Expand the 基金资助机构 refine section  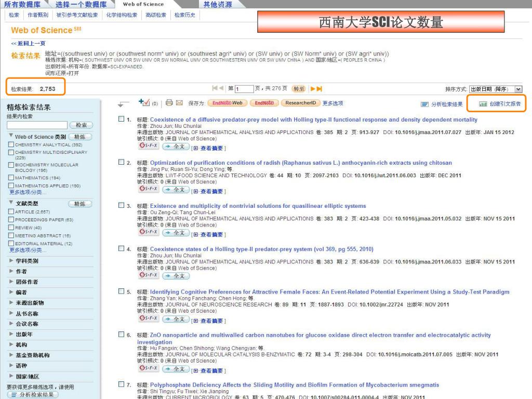coord(11,355)
